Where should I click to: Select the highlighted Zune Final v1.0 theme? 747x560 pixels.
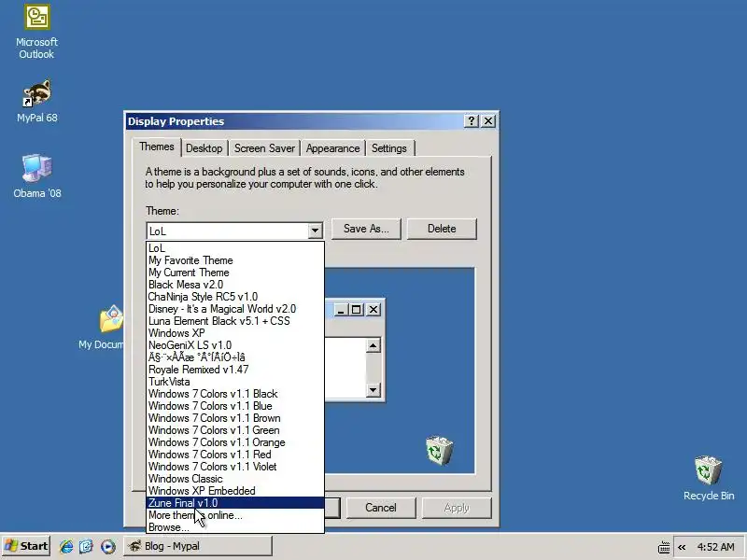tap(235, 503)
